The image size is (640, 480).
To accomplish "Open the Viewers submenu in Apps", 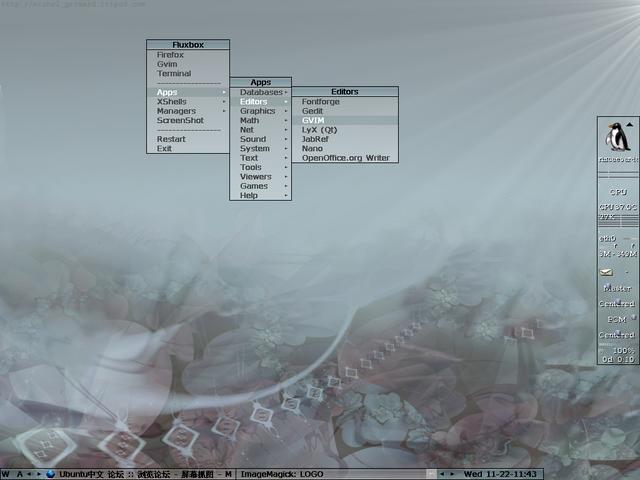I will tap(260, 177).
